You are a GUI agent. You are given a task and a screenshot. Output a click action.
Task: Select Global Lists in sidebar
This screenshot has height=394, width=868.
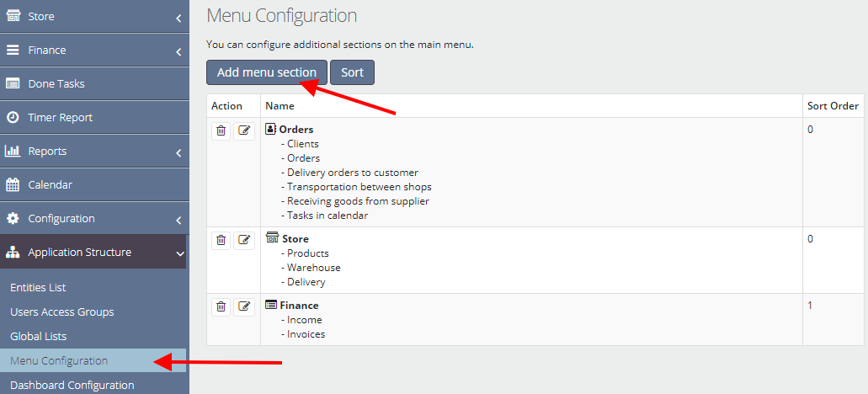point(38,337)
